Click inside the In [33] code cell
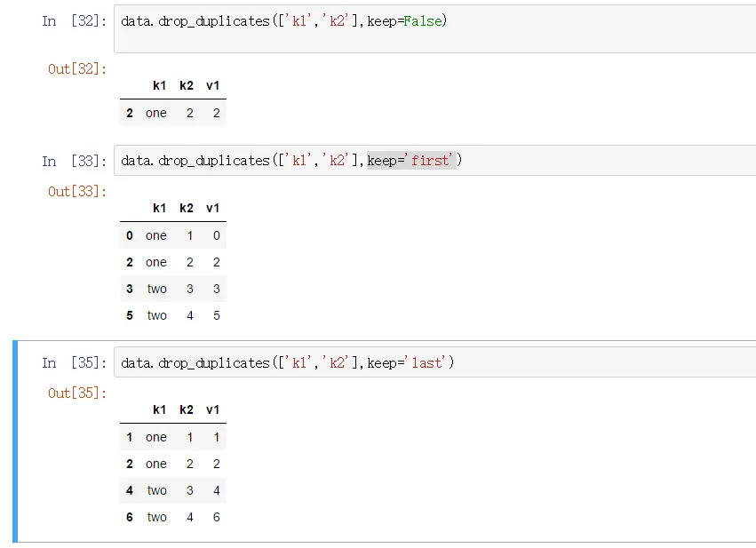Screen dimensions: 756x548 pos(435,161)
